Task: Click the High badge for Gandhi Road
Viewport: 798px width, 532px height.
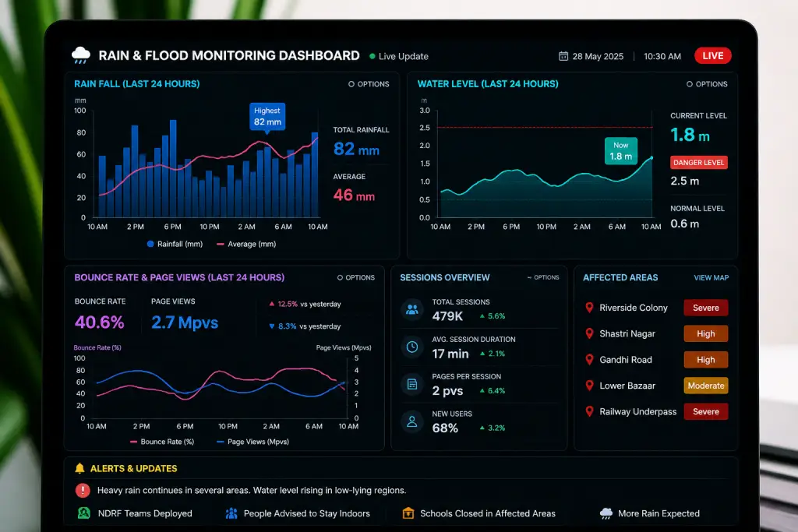Action: 705,360
